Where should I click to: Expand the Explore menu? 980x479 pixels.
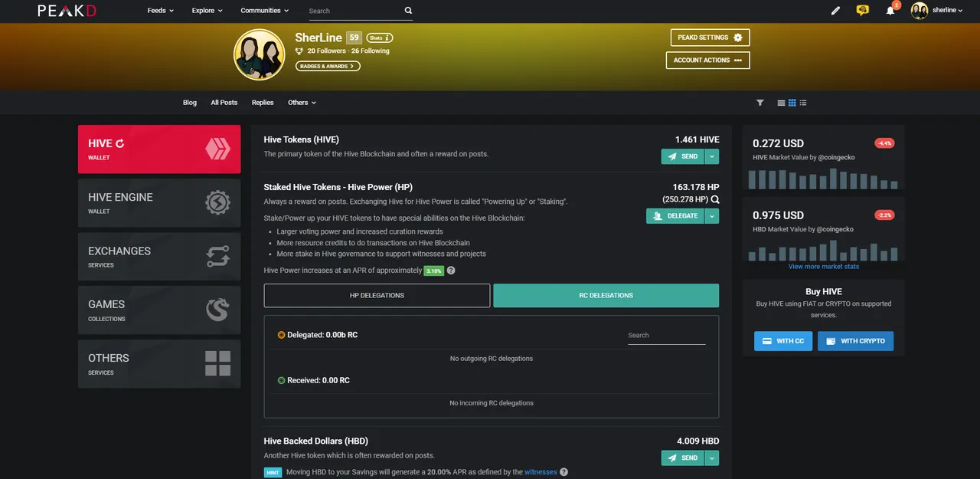pyautogui.click(x=207, y=11)
